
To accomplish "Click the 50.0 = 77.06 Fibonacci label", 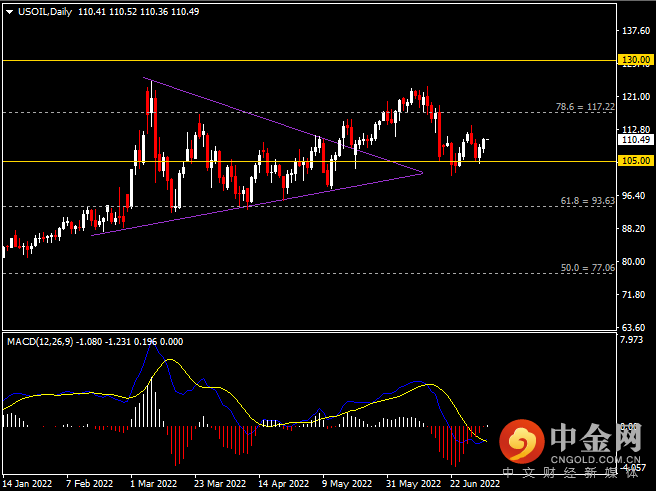I will coord(584,268).
